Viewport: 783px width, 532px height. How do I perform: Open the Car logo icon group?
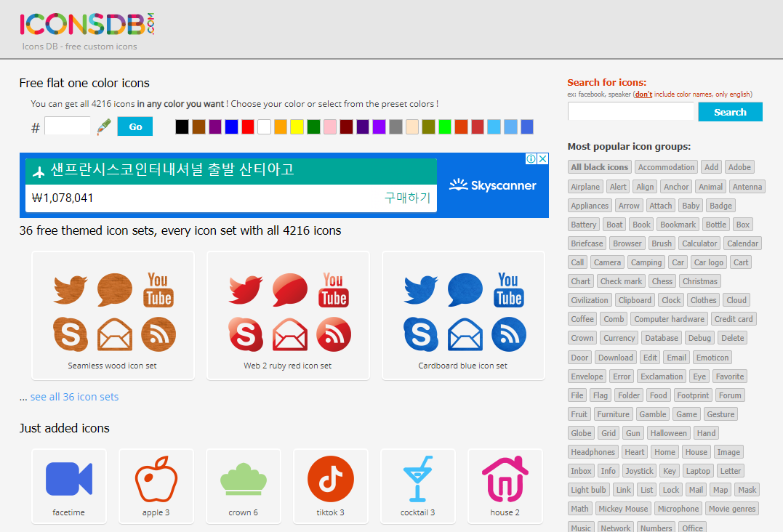coord(709,262)
